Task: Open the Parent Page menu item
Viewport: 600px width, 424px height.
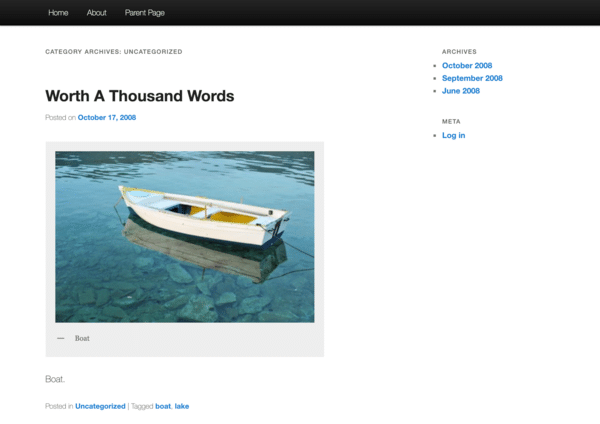Action: click(x=145, y=13)
